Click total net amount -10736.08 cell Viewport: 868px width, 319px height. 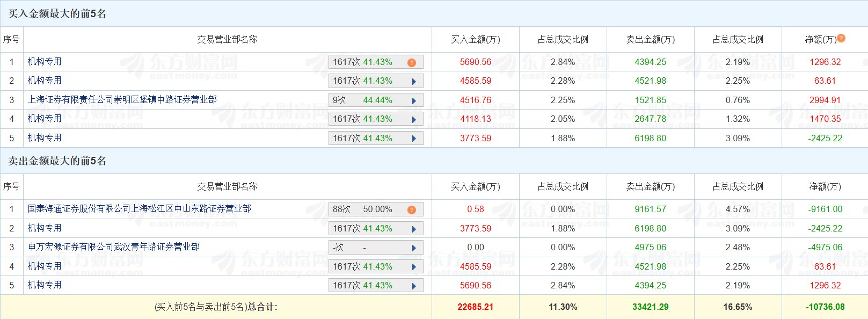click(x=825, y=307)
